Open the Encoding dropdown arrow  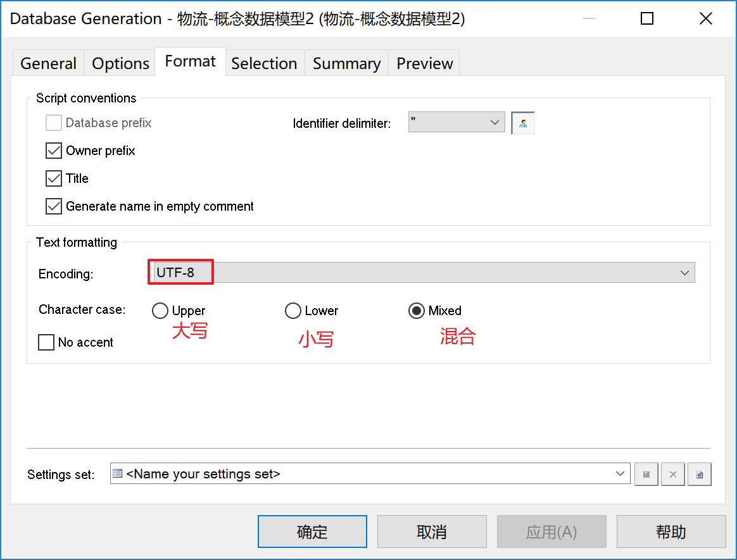coord(684,273)
